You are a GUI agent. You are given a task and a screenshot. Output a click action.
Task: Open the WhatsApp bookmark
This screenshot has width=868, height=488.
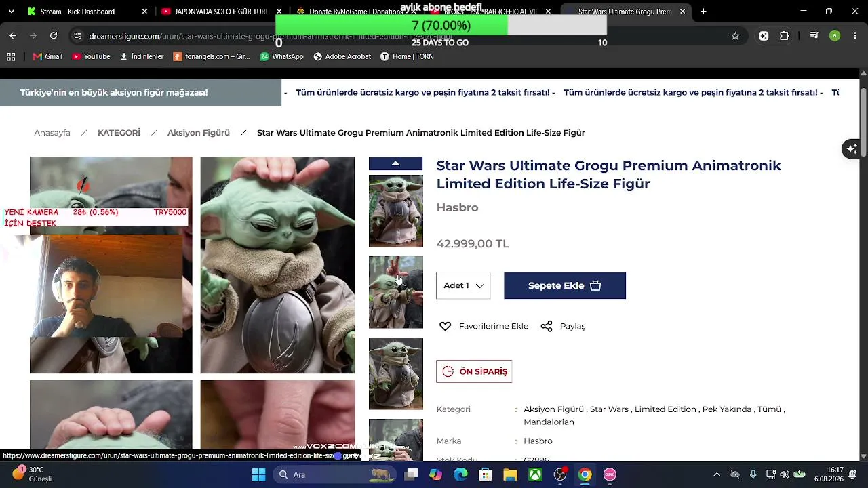(x=282, y=56)
